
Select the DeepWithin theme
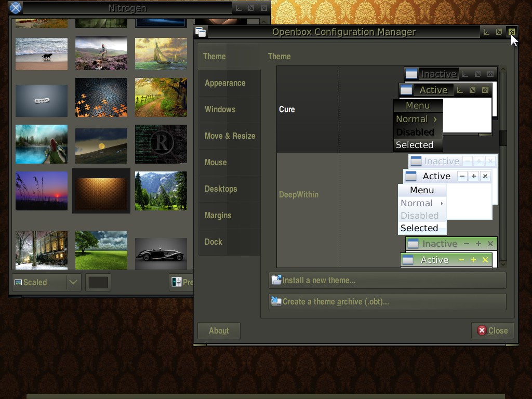point(388,195)
